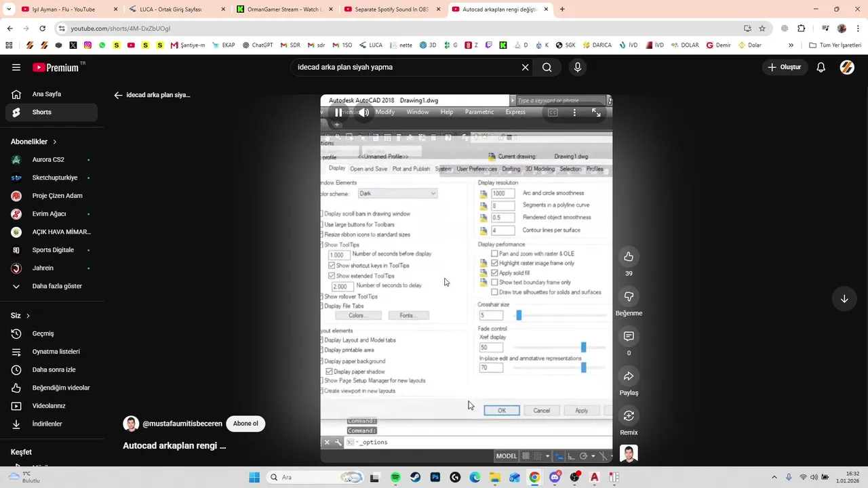
Task: Open İndirilenler in sidebar
Action: tap(52, 424)
